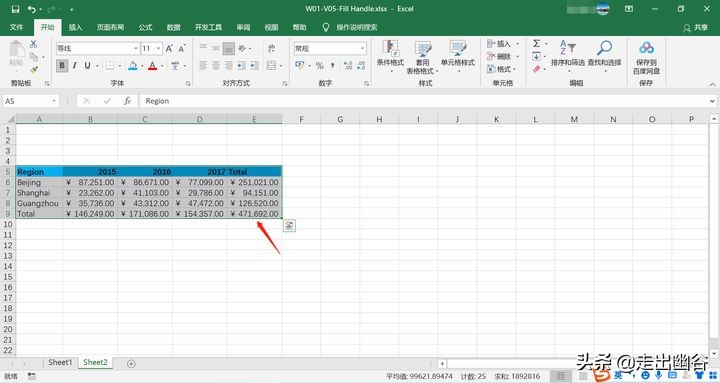Open the font color dropdown arrow
Screen dimensions: 720x383
pyautogui.click(x=162, y=66)
